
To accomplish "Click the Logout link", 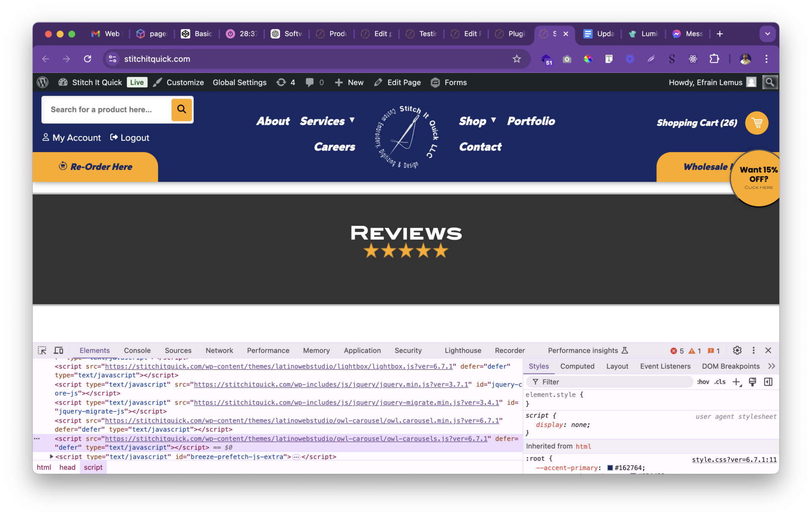I will 129,138.
